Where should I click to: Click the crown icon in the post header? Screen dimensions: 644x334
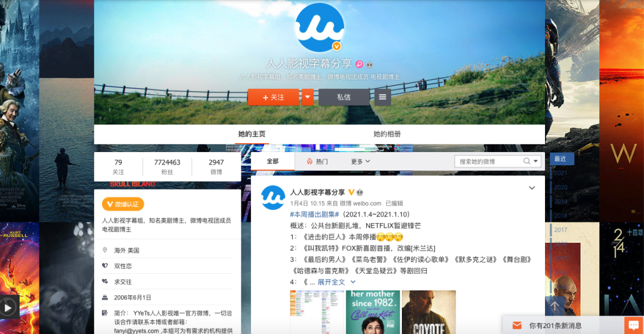360,192
